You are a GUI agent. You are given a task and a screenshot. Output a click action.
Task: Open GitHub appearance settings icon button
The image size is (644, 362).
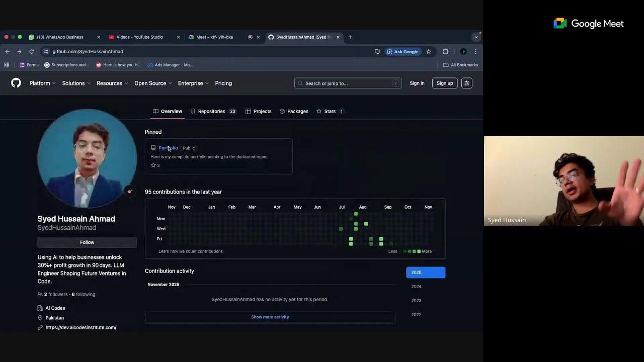tap(467, 83)
